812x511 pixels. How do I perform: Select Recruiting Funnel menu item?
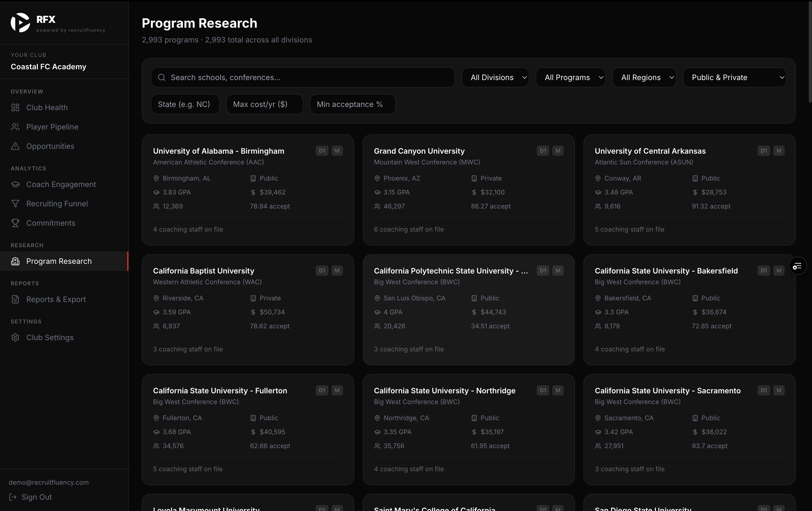pos(64,204)
